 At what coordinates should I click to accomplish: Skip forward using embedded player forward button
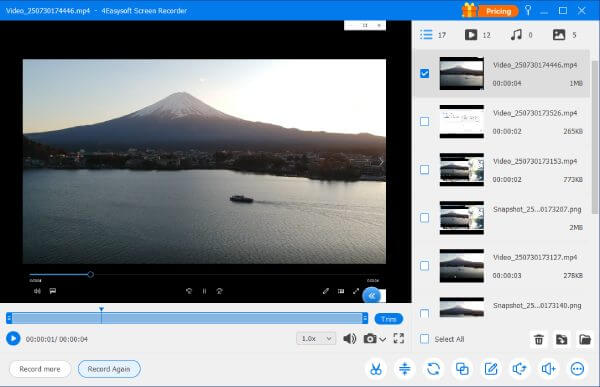coord(220,291)
